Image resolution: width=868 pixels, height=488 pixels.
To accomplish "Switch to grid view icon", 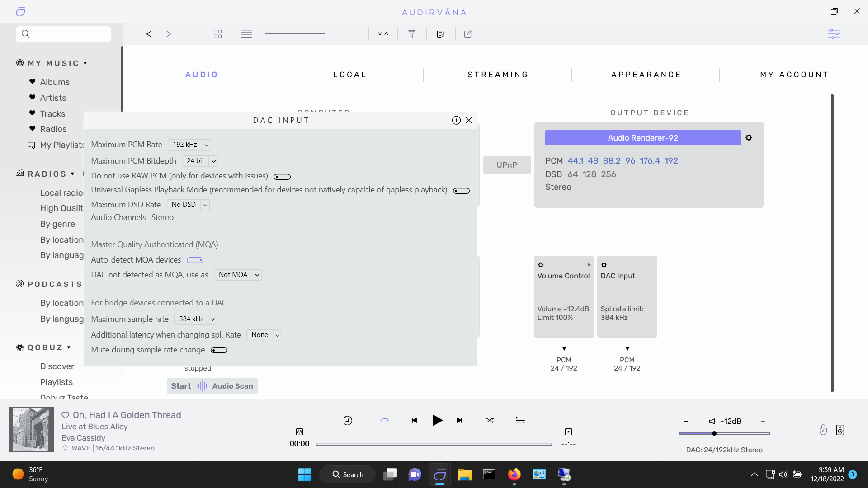I will click(x=217, y=34).
